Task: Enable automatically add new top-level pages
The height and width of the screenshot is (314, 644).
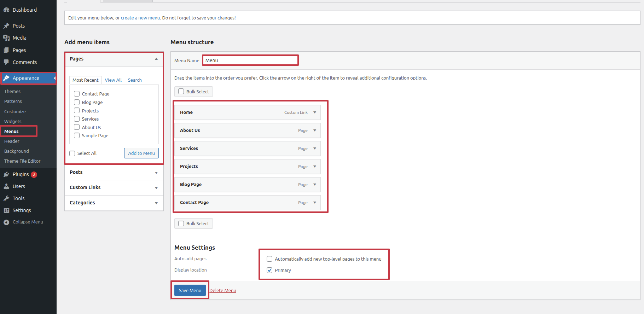Action: (269, 259)
